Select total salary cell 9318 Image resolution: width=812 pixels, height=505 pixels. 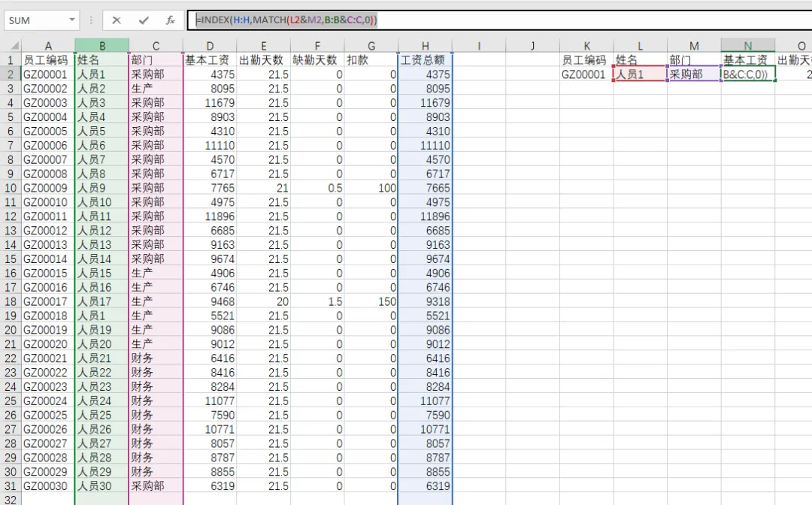425,301
